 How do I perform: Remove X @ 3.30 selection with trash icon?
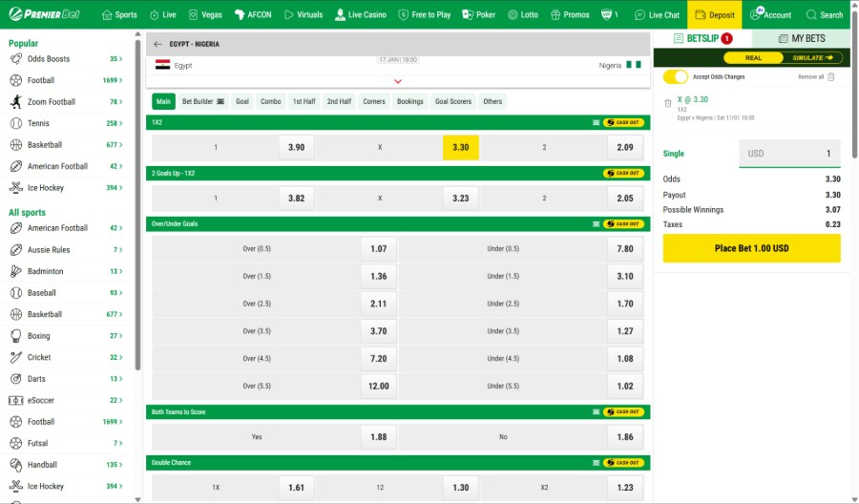(667, 103)
